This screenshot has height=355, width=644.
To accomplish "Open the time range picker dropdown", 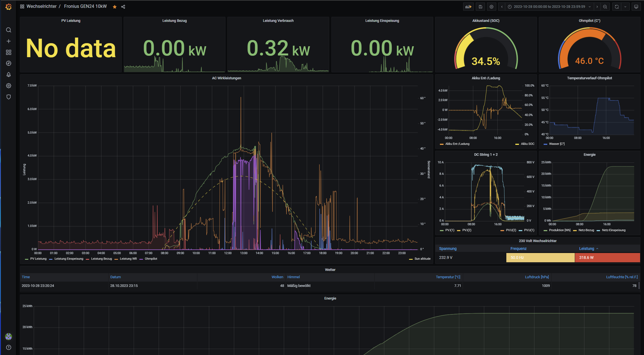I will (549, 7).
